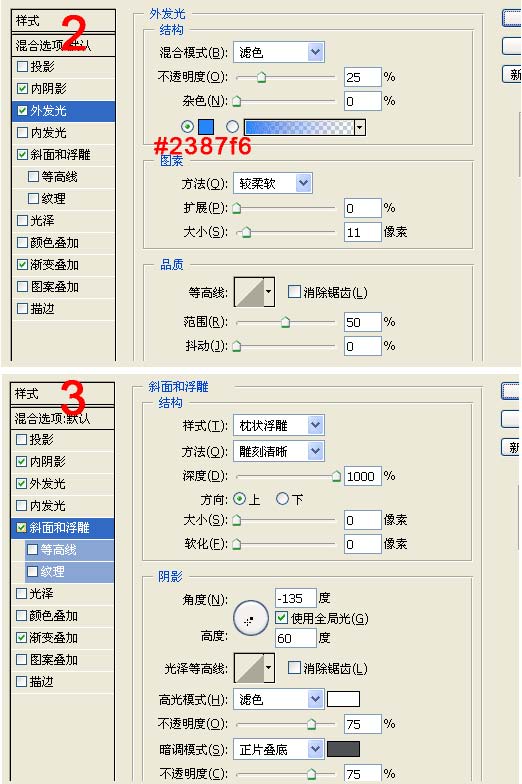Screen dimensions: 522x784
Task: Enable 光泽 checkbox in the 外发光 dialog
Action: click(x=22, y=220)
